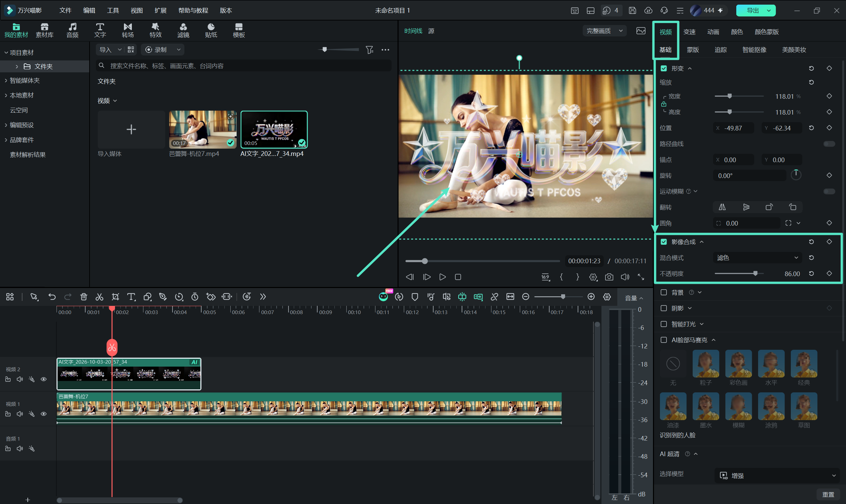
Task: Uncheck the 影像合成 compositing checkbox
Action: 664,242
